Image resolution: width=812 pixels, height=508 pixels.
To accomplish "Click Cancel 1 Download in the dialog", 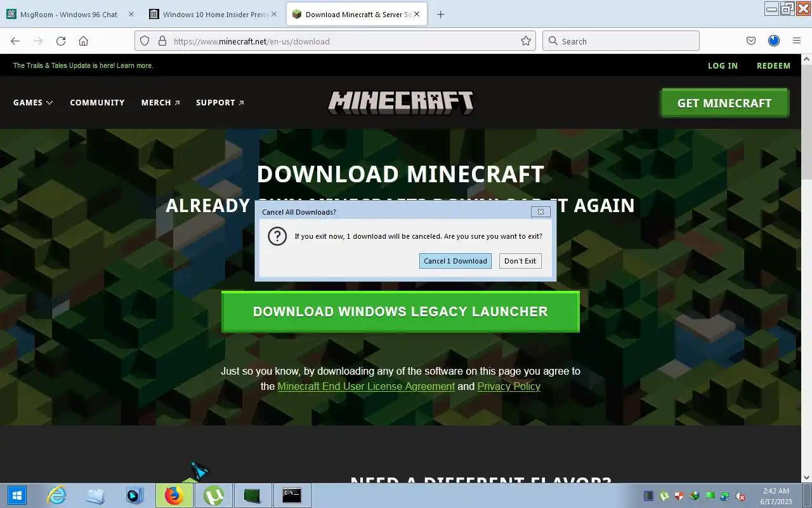I will pos(455,261).
